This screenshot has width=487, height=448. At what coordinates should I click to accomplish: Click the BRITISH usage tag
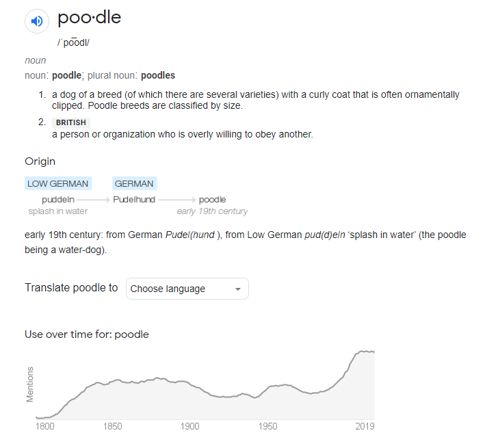[71, 122]
